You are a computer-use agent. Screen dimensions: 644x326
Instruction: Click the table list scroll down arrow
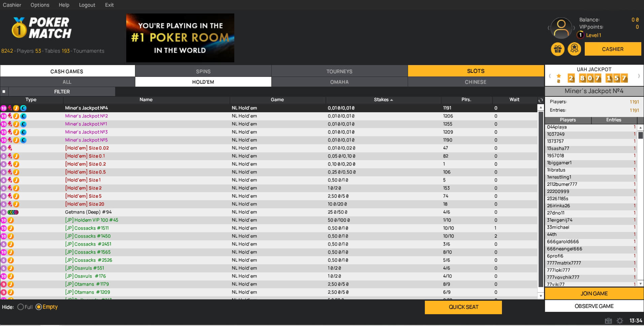(x=541, y=296)
